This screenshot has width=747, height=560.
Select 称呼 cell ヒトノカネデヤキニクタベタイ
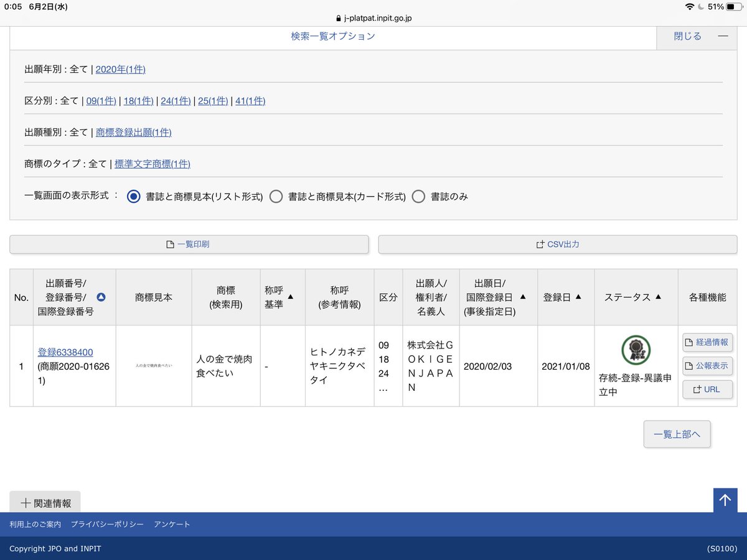[339, 366]
